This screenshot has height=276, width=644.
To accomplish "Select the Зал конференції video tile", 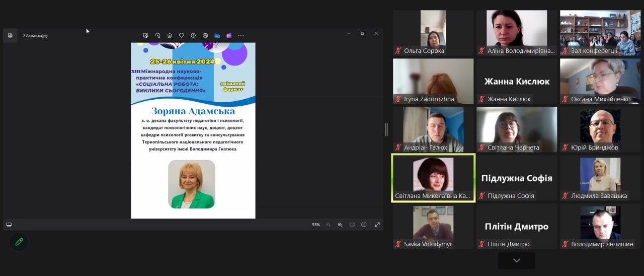I will [600, 33].
